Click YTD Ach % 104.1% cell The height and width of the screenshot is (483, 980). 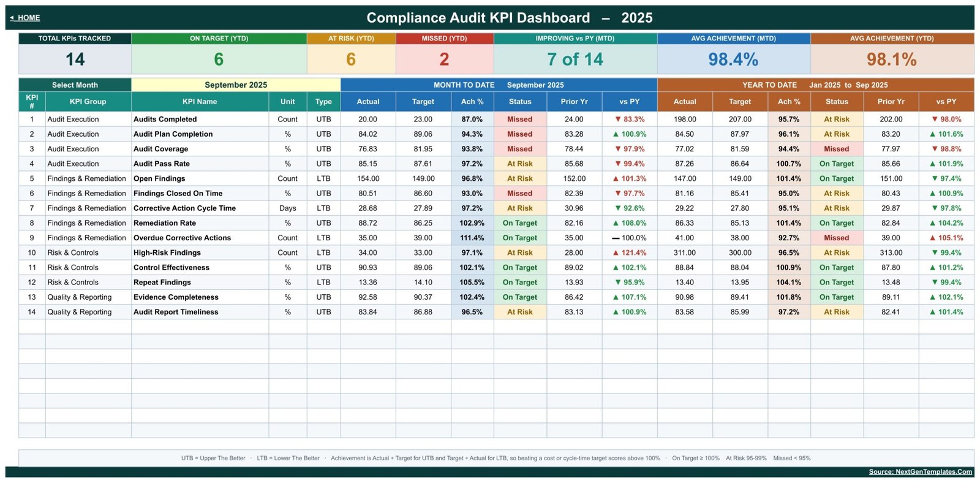pyautogui.click(x=789, y=282)
